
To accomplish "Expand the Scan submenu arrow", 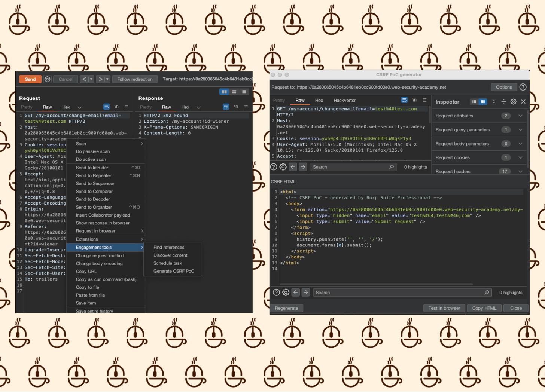I will click(x=141, y=144).
